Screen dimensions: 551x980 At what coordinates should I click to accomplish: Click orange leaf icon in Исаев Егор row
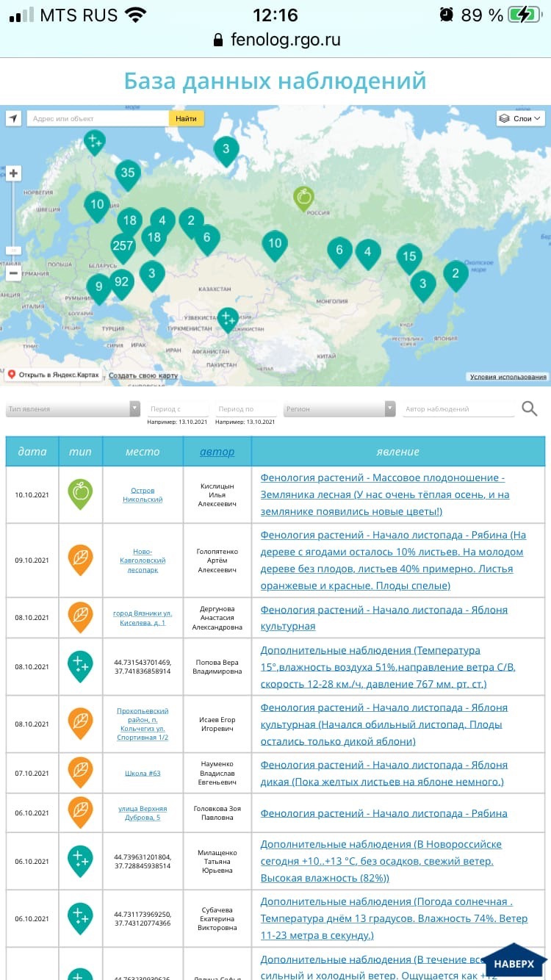click(80, 724)
